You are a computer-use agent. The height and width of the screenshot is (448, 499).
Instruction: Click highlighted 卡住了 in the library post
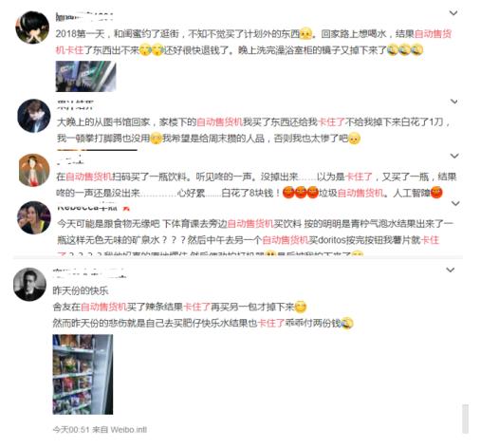[331, 122]
